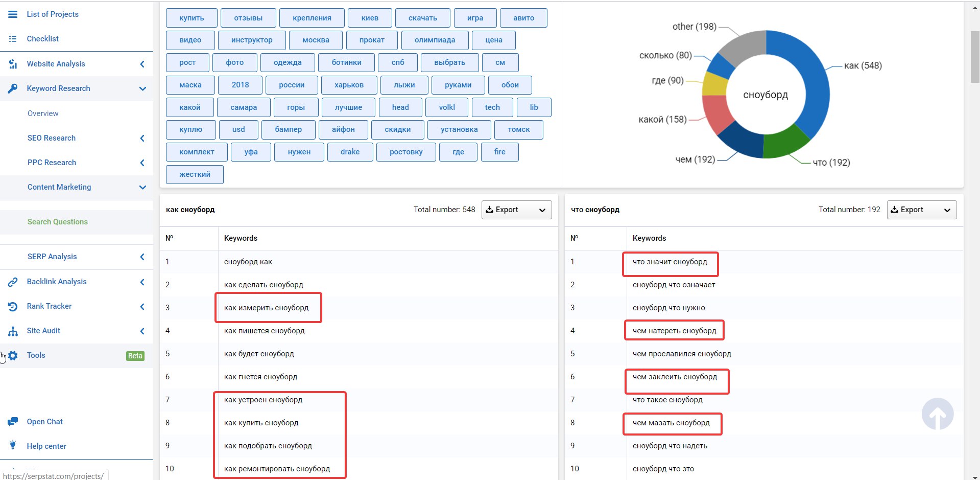Click the как пишется сноуборд keyword

click(264, 331)
